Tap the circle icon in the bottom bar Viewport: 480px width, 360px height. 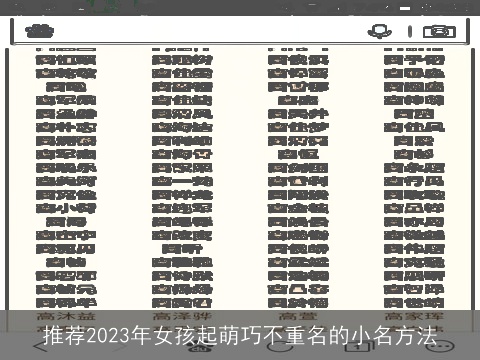point(280,347)
